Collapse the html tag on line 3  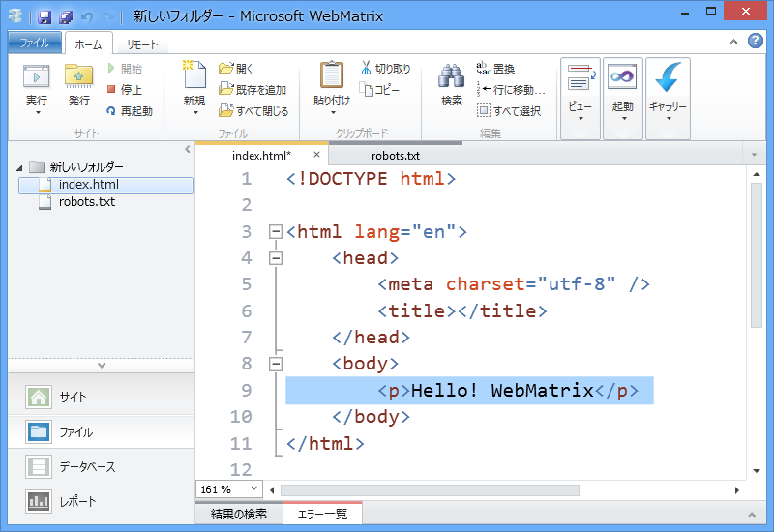(276, 232)
